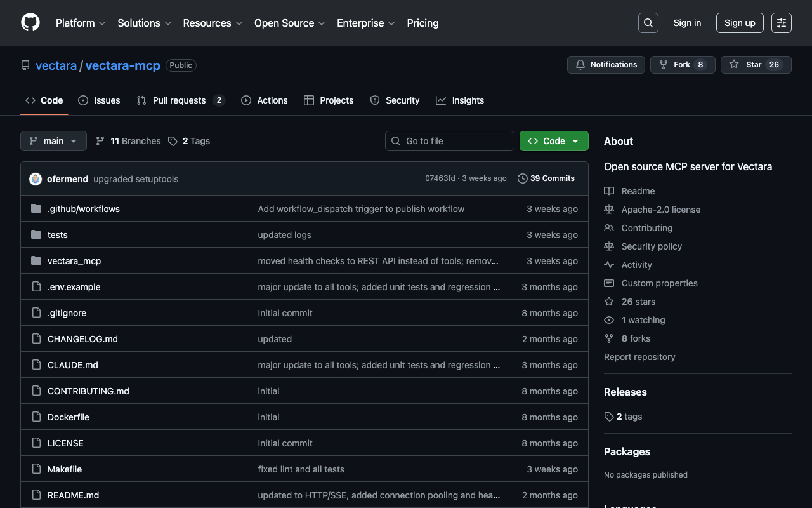Open the Open Source menu
The height and width of the screenshot is (508, 812).
click(289, 23)
